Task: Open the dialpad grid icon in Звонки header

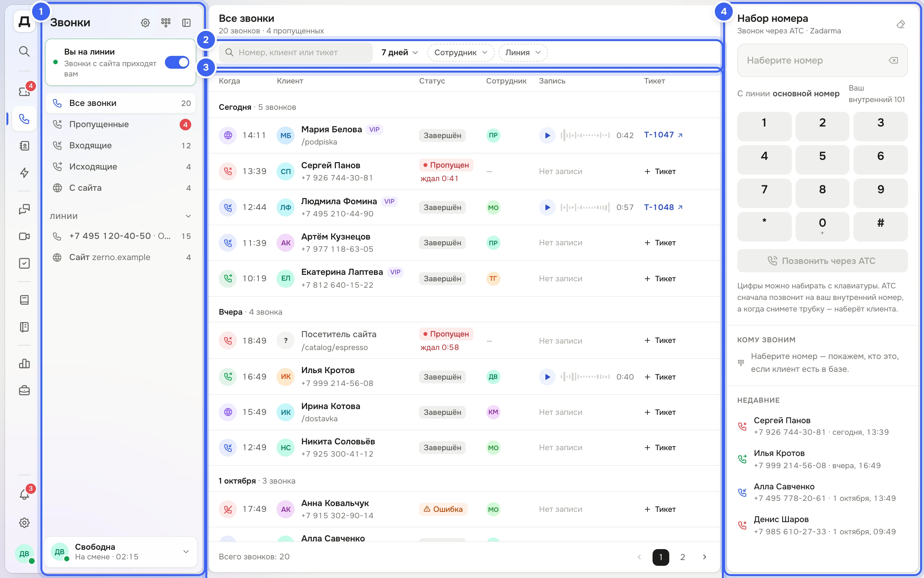Action: pyautogui.click(x=166, y=22)
